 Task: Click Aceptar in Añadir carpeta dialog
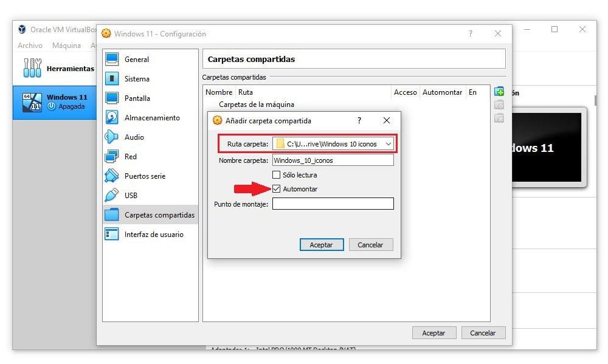(322, 245)
